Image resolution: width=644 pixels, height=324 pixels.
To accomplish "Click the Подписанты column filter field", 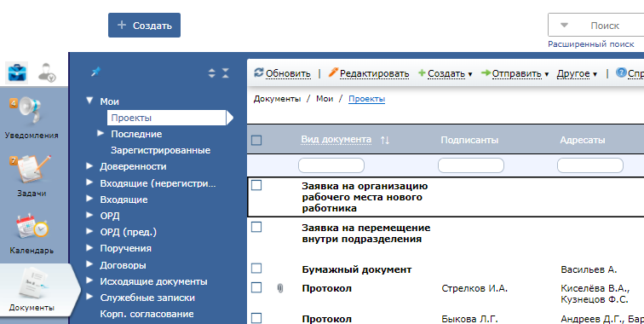I will [x=471, y=165].
